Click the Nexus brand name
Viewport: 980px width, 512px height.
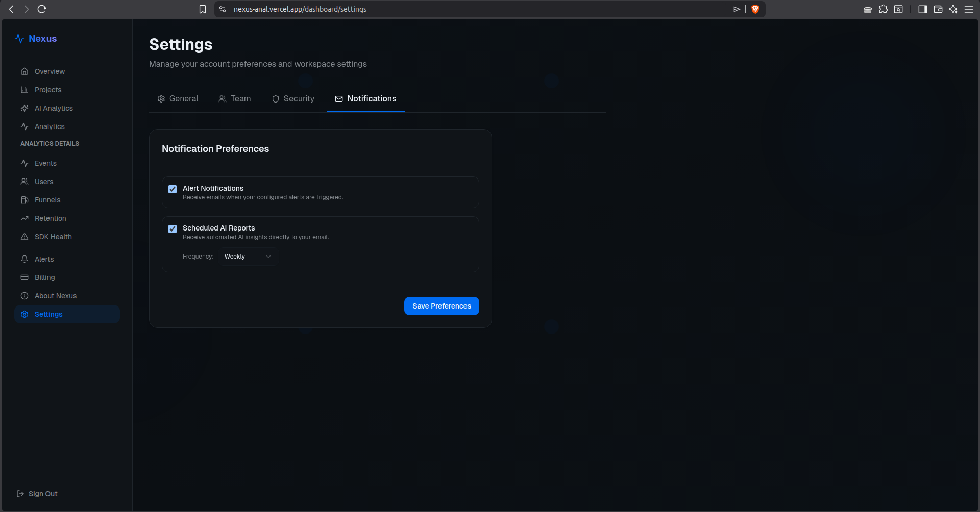[42, 39]
